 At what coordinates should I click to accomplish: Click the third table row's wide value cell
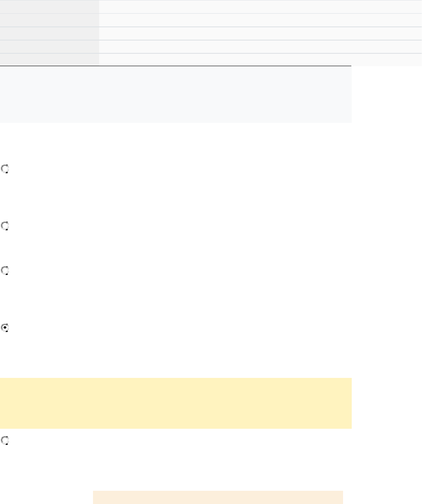(260, 33)
